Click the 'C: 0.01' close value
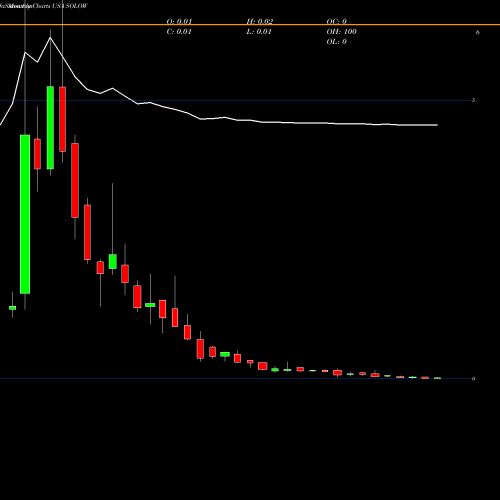 [x=179, y=31]
